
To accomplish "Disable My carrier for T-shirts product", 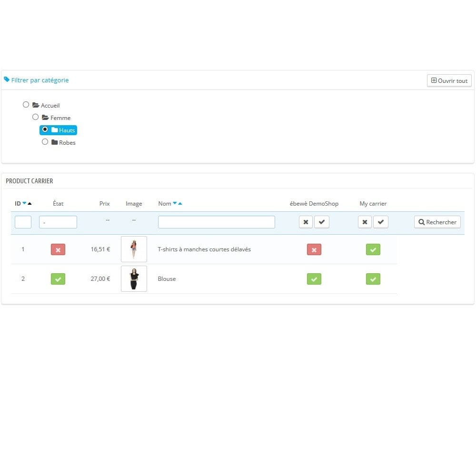I will (373, 249).
